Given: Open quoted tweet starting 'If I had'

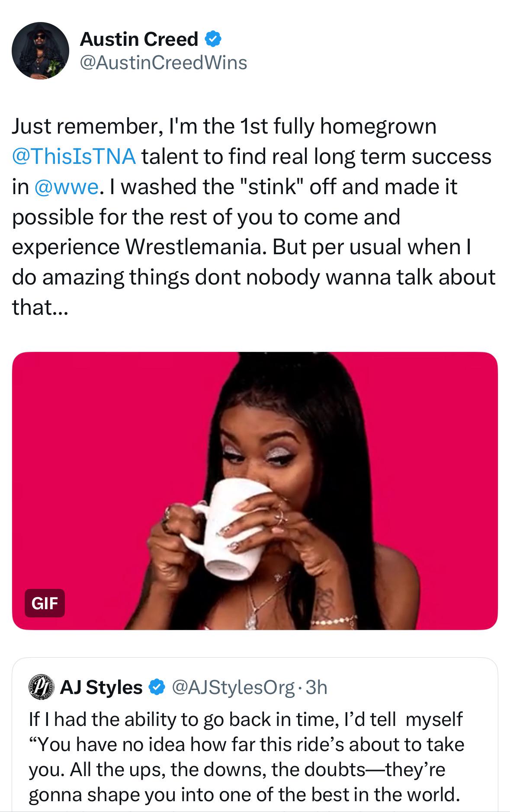Looking at the screenshot, I should tap(245, 719).
